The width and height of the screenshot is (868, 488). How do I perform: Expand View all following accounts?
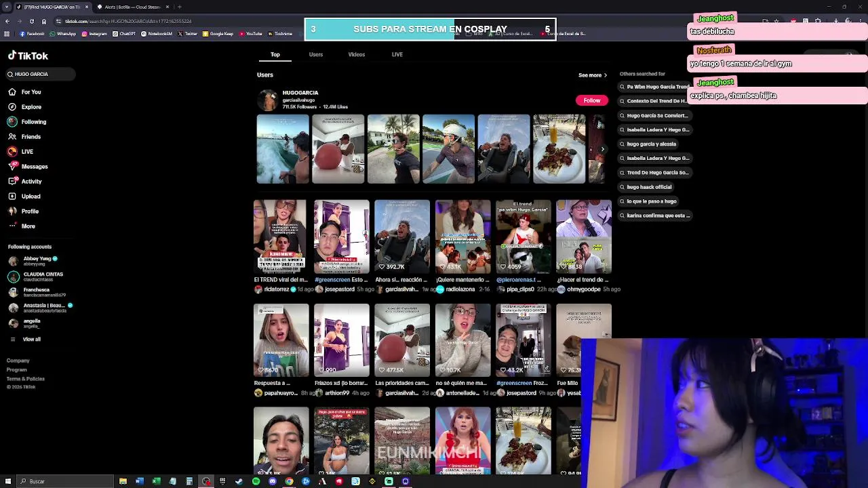pyautogui.click(x=26, y=339)
